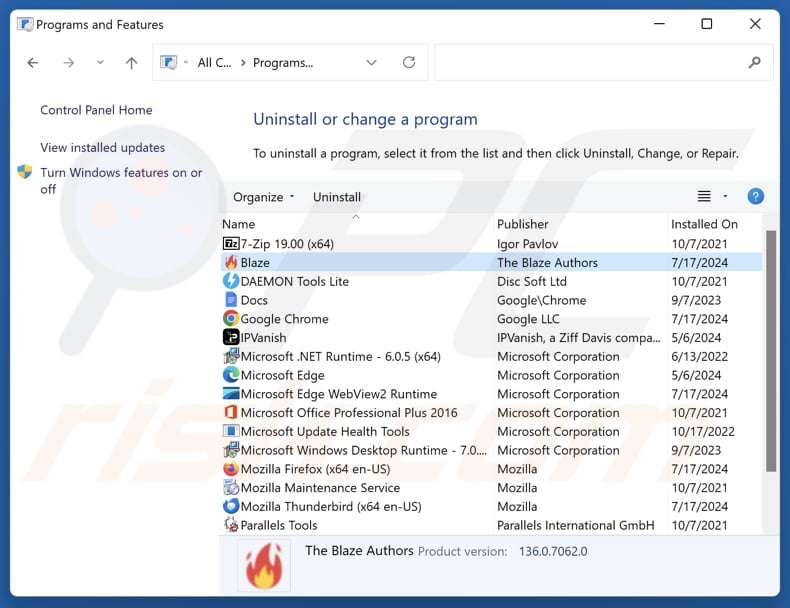Click product version 136.0.7062.0 value
Viewport: 790px width, 608px height.
(553, 551)
